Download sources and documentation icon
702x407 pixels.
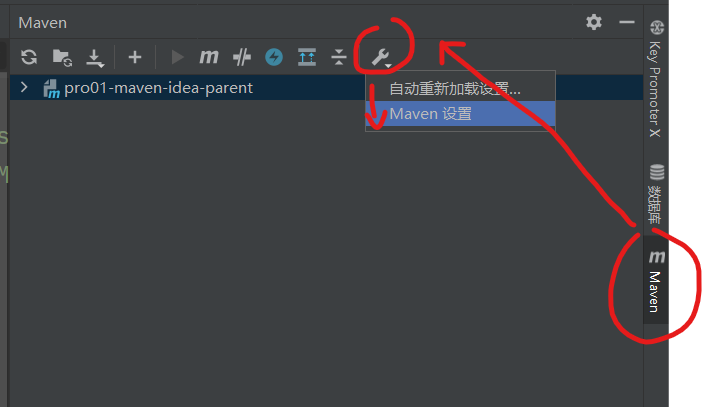point(95,58)
